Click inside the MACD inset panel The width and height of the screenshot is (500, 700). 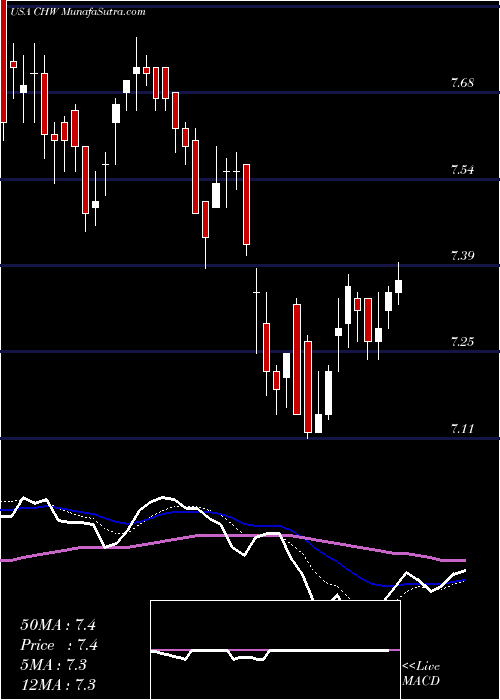point(275,650)
